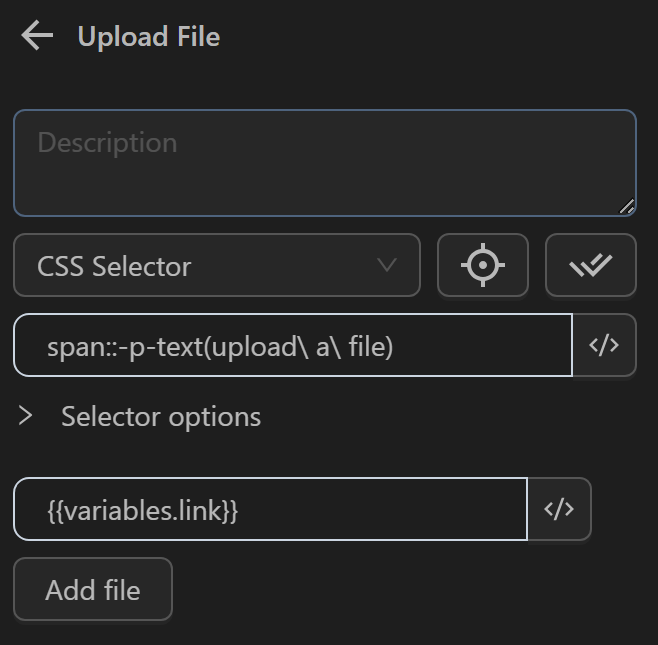Click the "Add file" label text
The width and height of the screenshot is (658, 645).
(92, 590)
